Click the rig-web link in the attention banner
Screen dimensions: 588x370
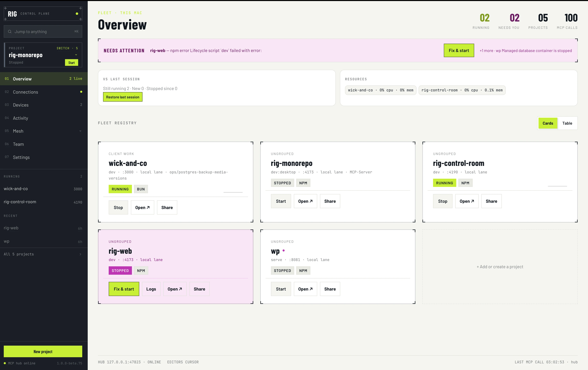157,50
